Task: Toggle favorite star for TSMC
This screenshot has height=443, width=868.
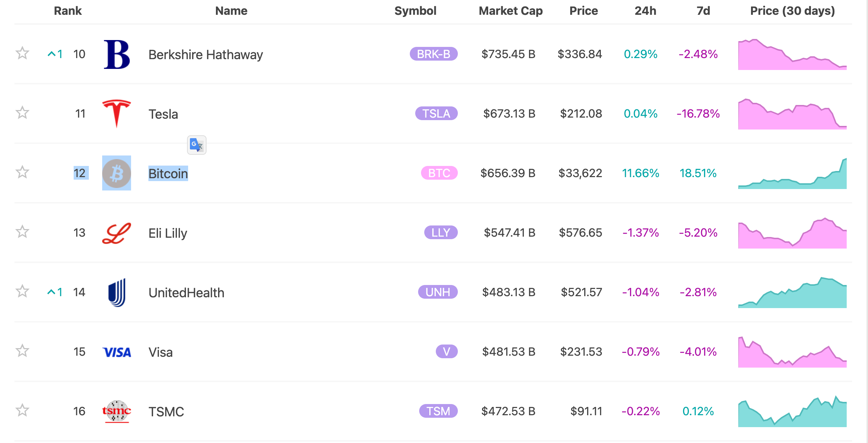Action: point(22,411)
